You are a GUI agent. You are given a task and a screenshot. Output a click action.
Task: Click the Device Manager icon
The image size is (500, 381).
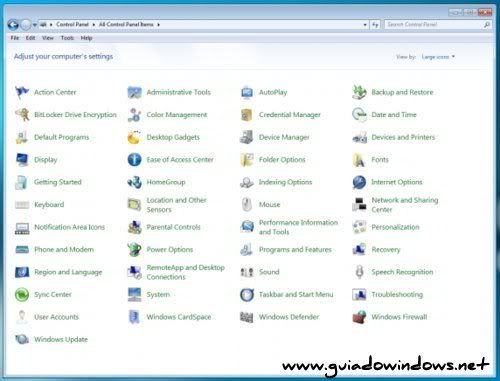(x=247, y=137)
